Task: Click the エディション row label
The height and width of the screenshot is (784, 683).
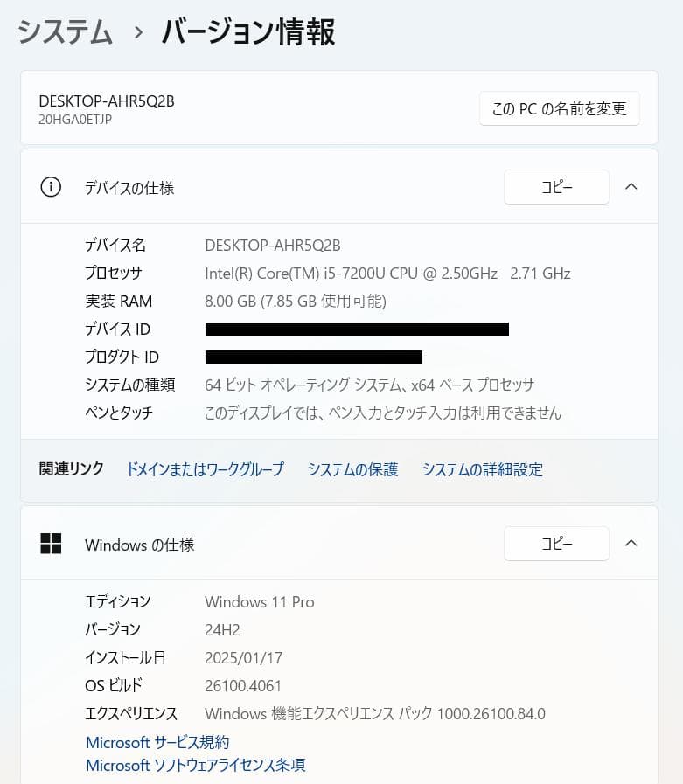Action: point(117,601)
